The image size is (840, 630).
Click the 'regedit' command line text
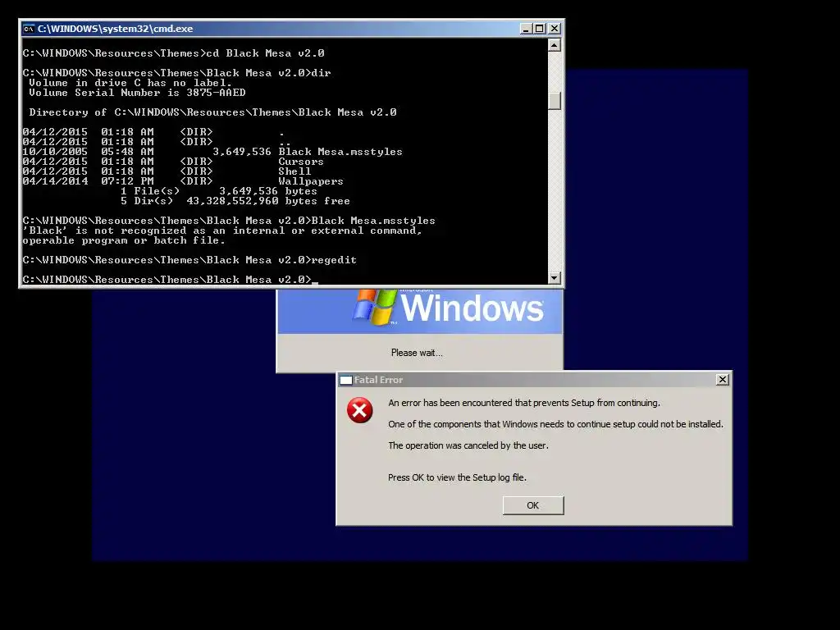point(189,260)
